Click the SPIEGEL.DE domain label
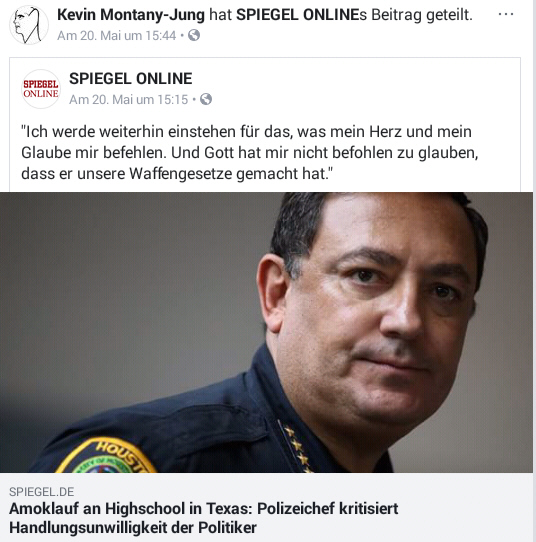The height and width of the screenshot is (542, 536). pos(41,492)
